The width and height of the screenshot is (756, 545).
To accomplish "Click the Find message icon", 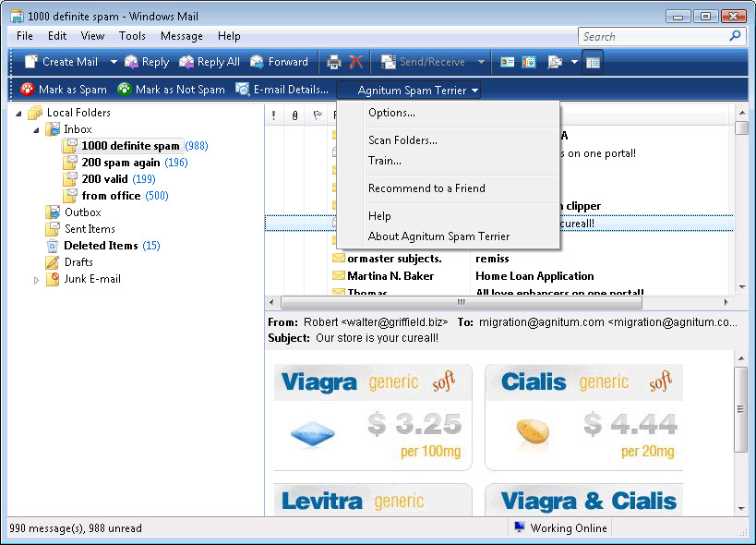I will point(555,62).
